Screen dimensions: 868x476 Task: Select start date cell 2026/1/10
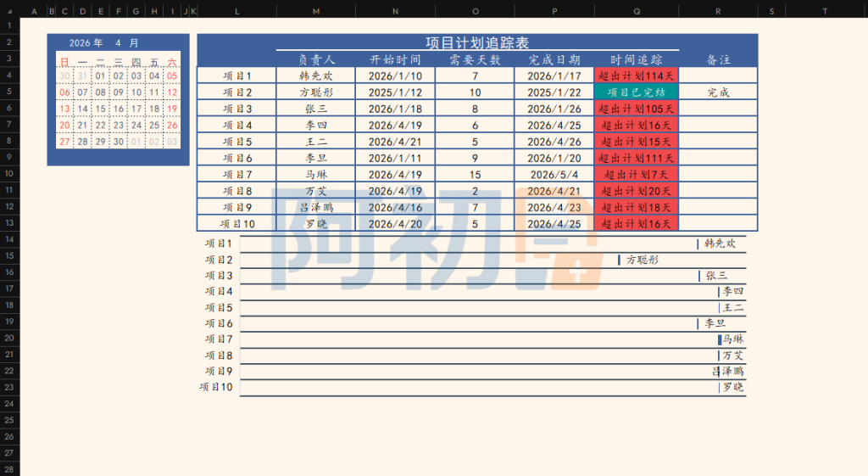pyautogui.click(x=395, y=76)
